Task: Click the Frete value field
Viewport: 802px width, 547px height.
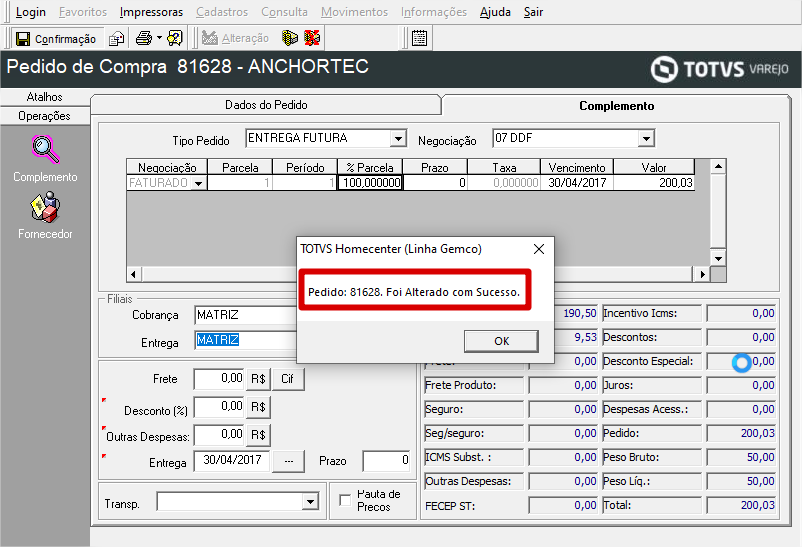Action: point(219,379)
